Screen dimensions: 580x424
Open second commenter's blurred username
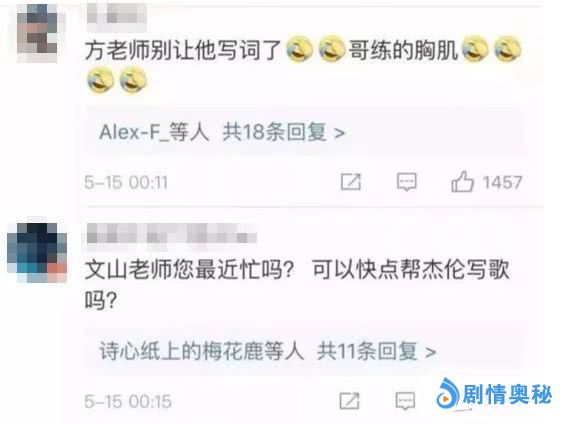click(x=172, y=233)
